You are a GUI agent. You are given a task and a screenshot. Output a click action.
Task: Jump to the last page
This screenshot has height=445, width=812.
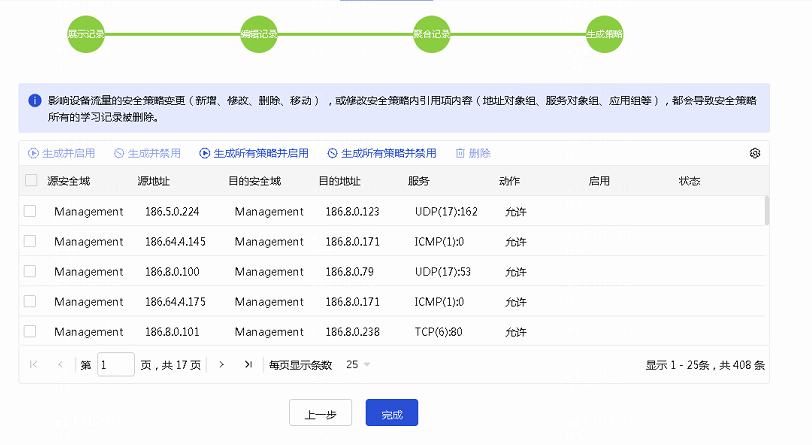tap(248, 365)
